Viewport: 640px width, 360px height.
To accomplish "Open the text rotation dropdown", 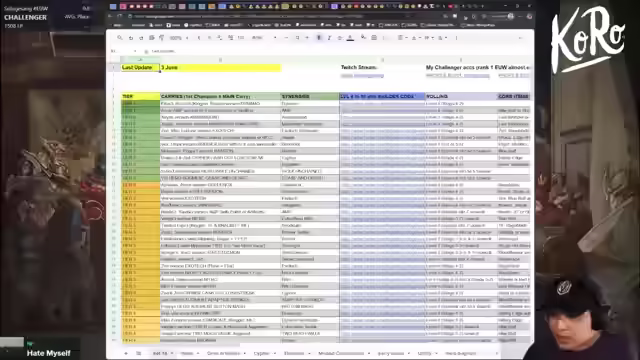I will pos(442,38).
